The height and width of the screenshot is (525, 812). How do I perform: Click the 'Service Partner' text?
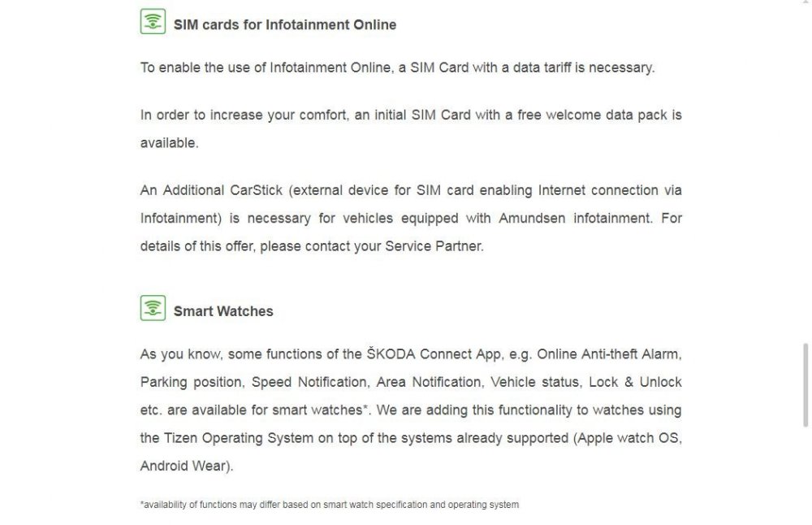tap(434, 246)
